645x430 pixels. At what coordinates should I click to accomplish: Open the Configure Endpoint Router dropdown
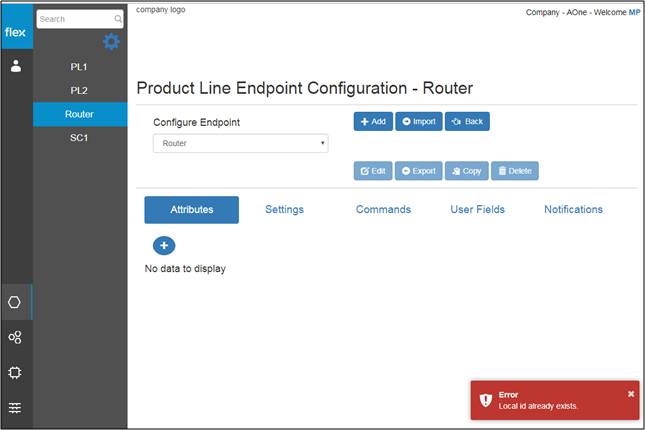(x=241, y=143)
